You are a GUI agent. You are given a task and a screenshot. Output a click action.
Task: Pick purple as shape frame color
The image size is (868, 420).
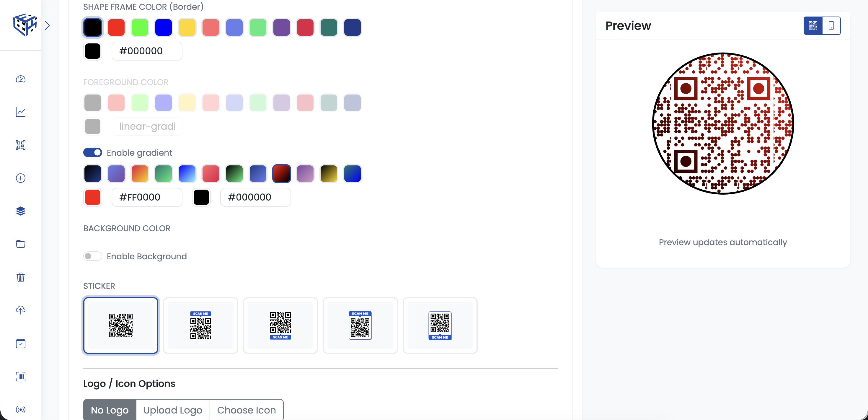pos(281,27)
